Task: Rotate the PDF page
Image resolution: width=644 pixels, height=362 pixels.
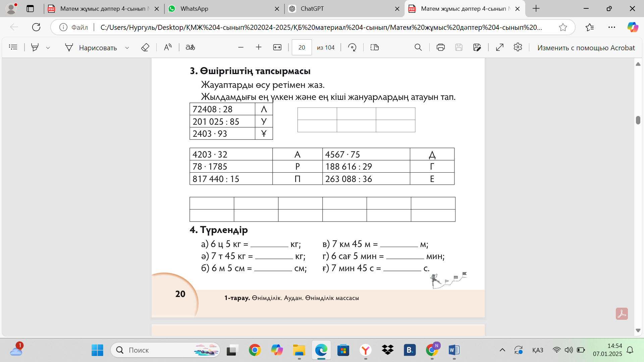Action: [352, 47]
